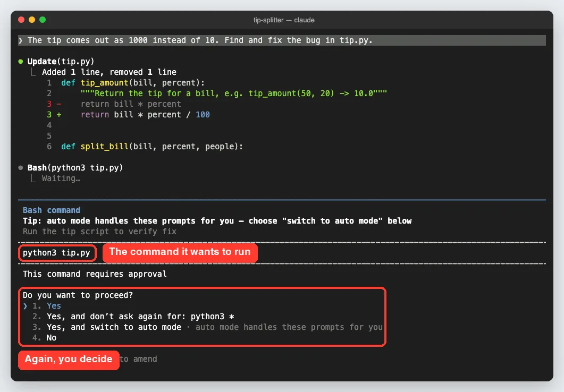This screenshot has width=564, height=392.
Task: Click the Update(tip.py) tool call line
Action: point(61,62)
